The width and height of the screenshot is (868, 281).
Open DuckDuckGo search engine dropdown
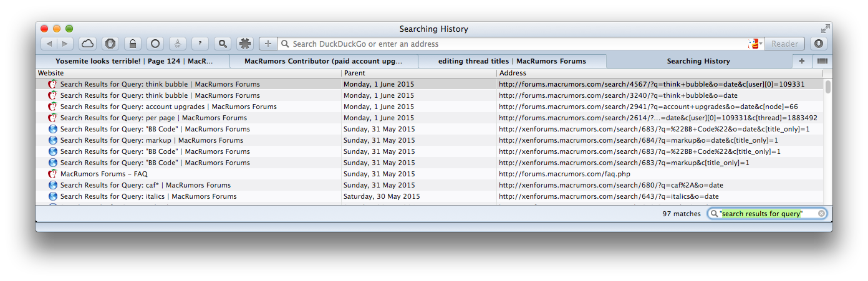tap(756, 44)
